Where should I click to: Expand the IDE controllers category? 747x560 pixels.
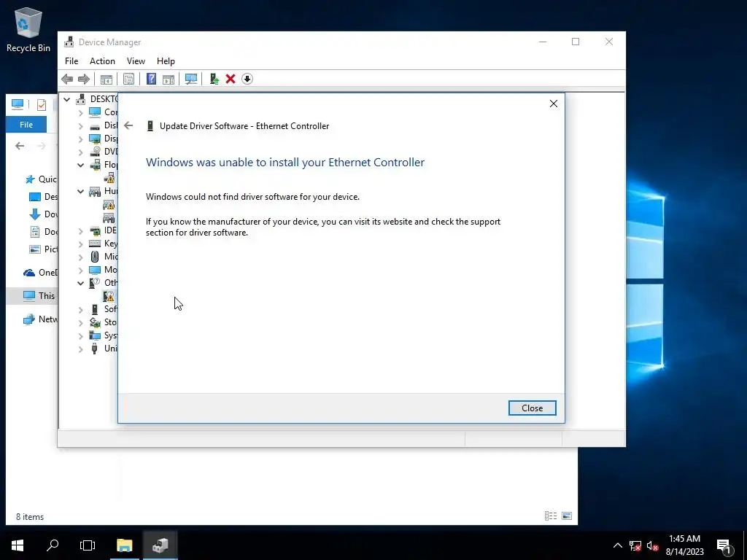pyautogui.click(x=80, y=231)
